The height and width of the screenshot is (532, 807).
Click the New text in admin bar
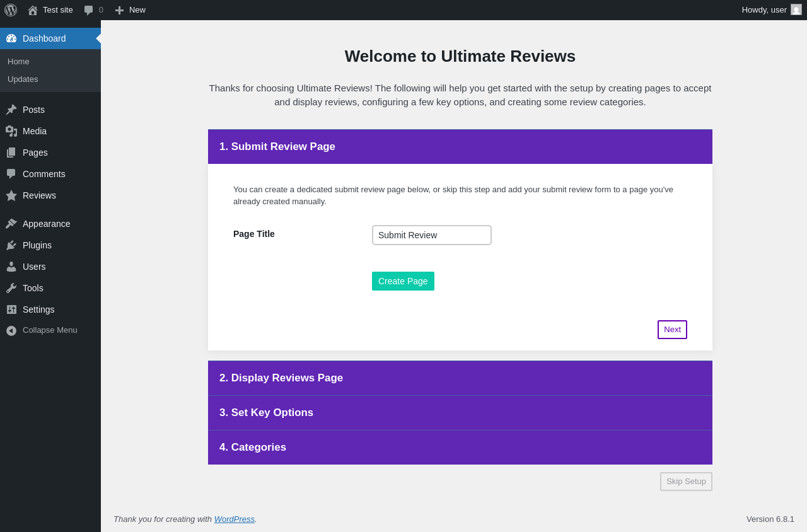137,10
